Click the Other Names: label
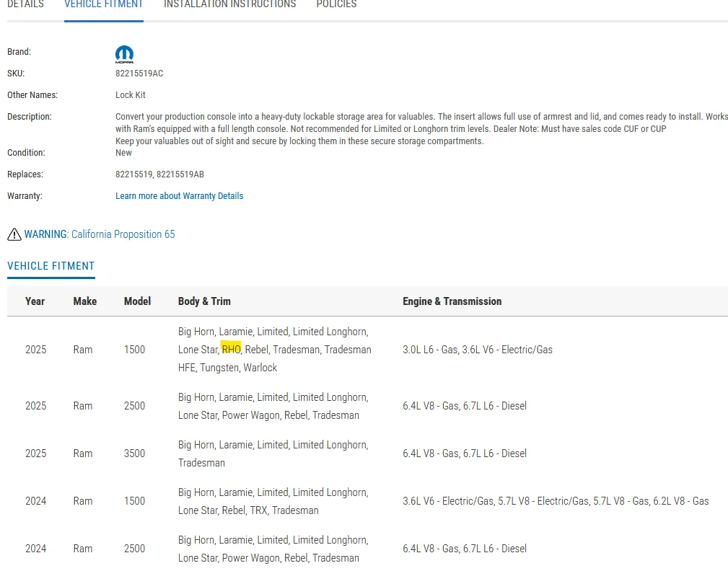The image size is (728, 571). [32, 95]
